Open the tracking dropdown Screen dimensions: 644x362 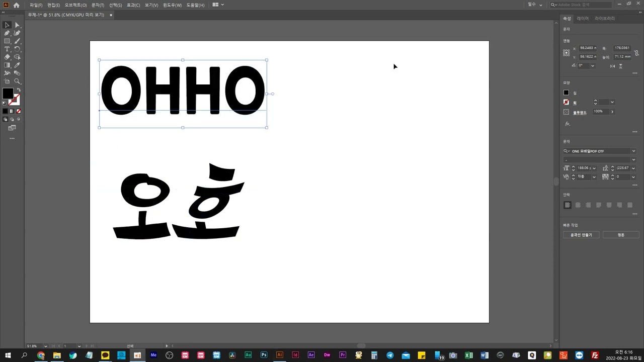(x=633, y=177)
